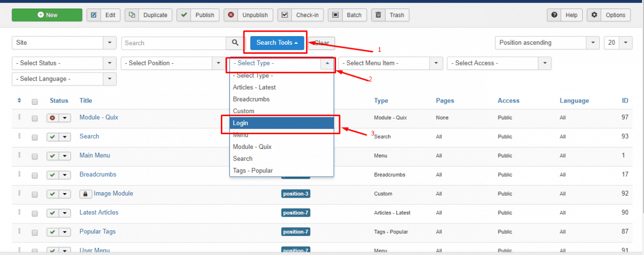Select Tags - Popular in type list
The height and width of the screenshot is (255, 644).
click(x=253, y=171)
